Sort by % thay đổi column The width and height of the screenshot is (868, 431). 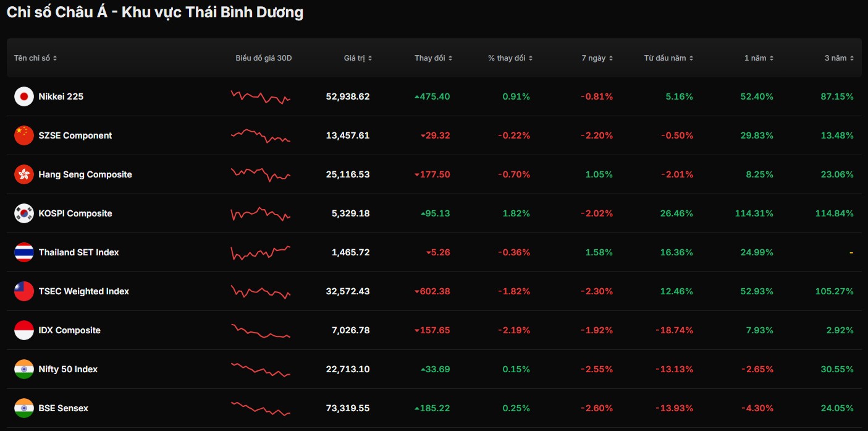(510, 58)
